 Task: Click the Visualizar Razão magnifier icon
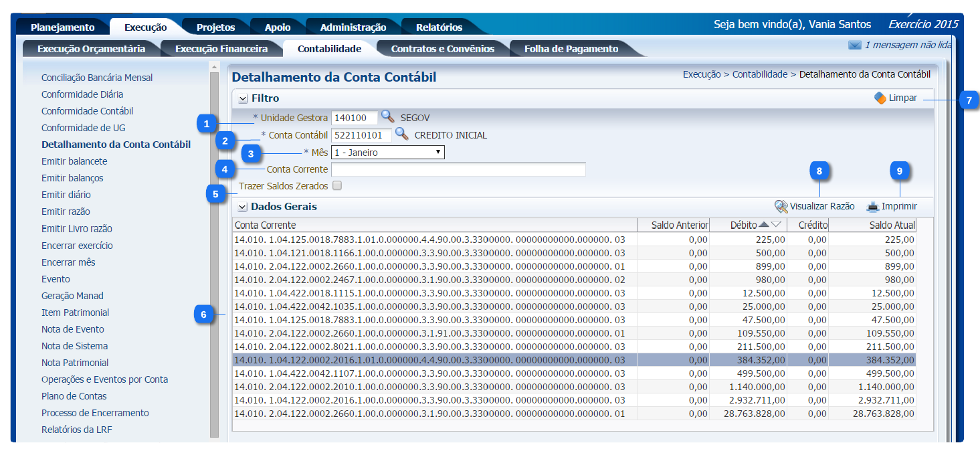[781, 207]
